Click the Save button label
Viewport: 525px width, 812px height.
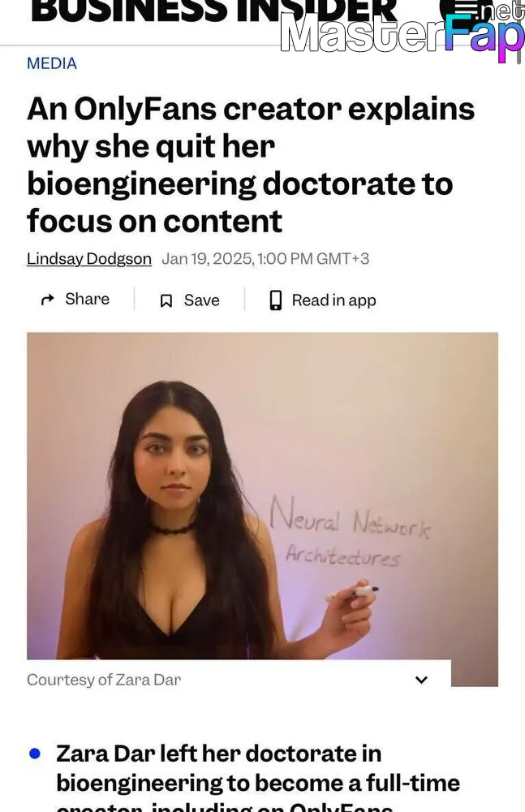pyautogui.click(x=201, y=300)
